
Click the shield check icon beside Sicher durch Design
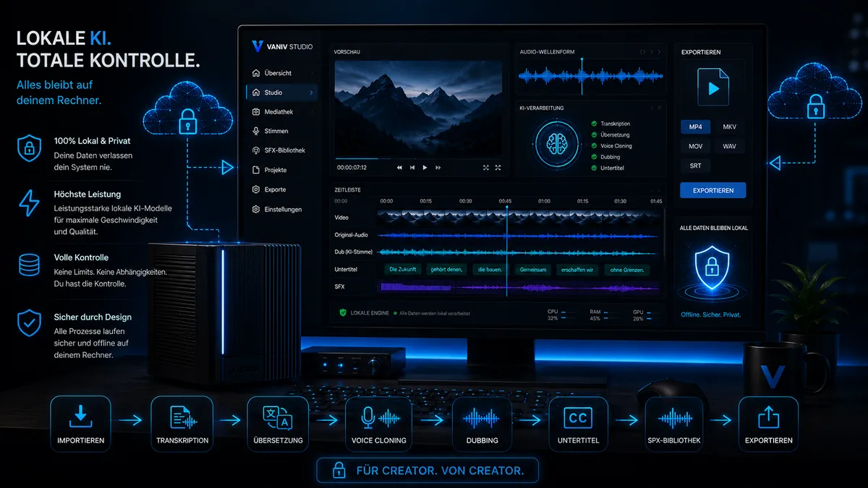[29, 323]
